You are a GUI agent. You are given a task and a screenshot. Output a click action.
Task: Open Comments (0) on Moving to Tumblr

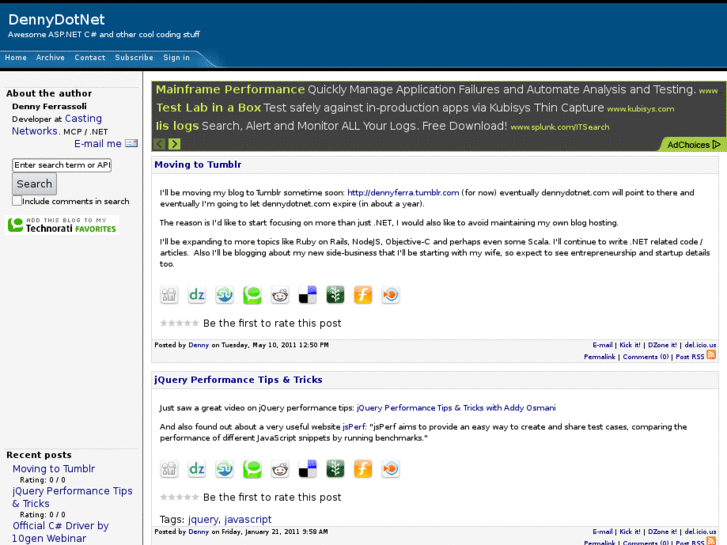pyautogui.click(x=645, y=357)
